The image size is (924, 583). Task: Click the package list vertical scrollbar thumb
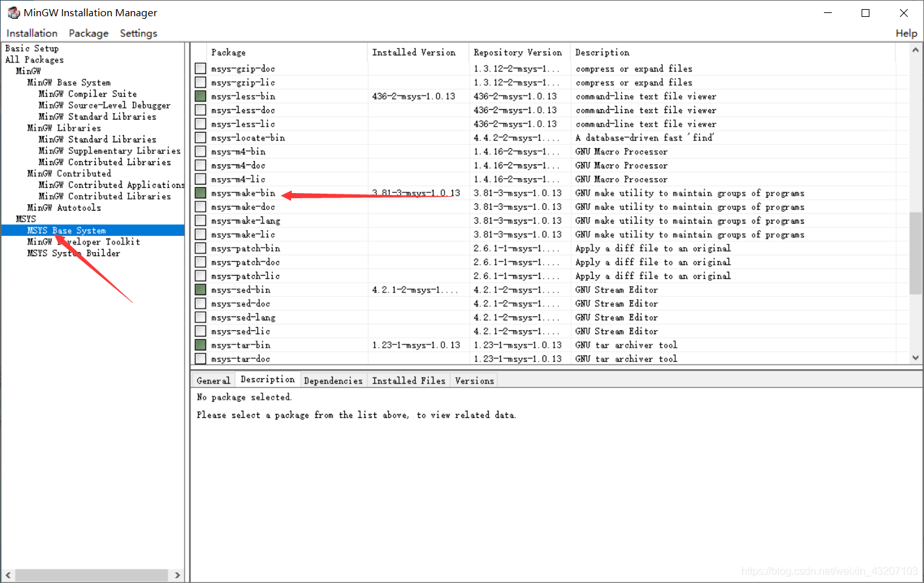916,253
